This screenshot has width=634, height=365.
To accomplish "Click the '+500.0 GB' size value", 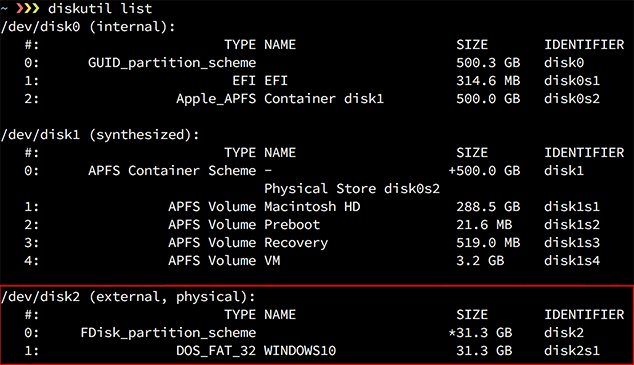I will (x=484, y=171).
